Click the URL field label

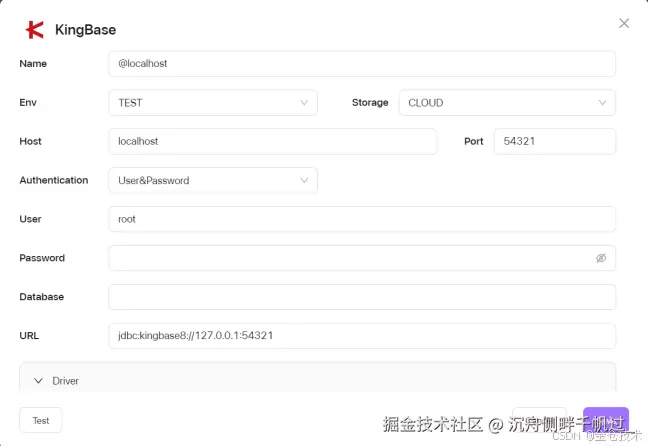coord(29,336)
